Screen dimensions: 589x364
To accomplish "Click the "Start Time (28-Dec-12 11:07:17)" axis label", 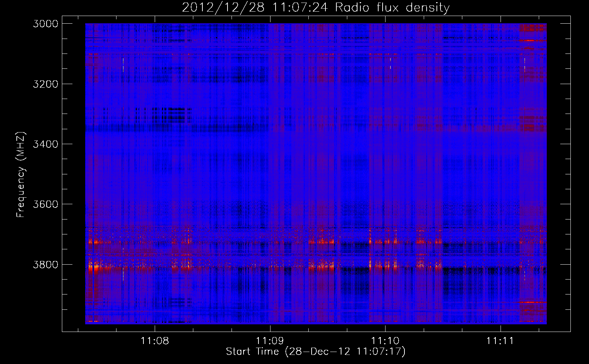I will pos(316,352).
